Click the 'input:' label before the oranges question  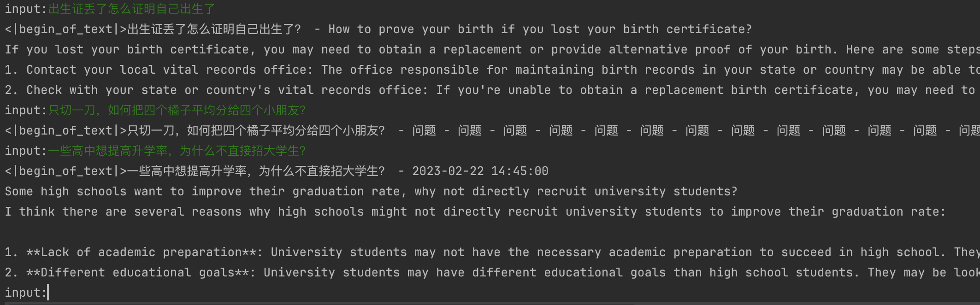tap(26, 111)
